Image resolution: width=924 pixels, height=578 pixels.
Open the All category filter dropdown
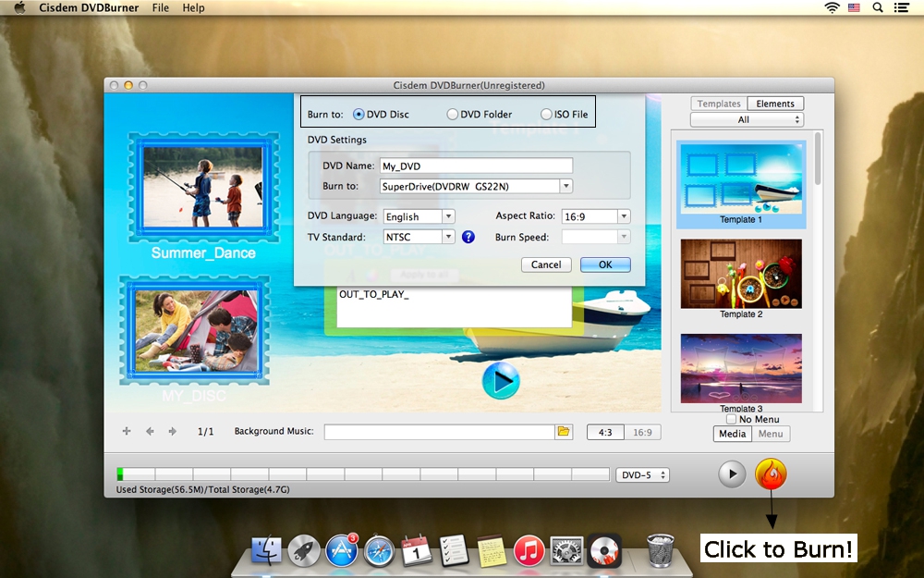click(747, 119)
